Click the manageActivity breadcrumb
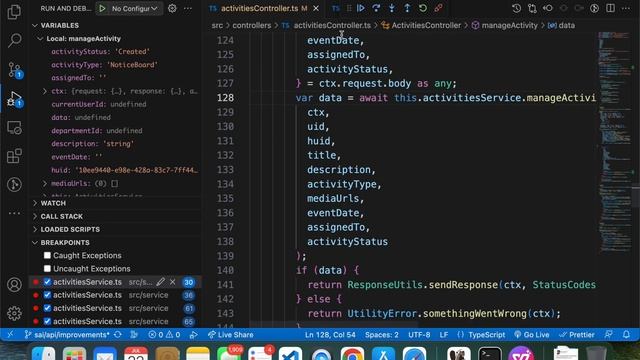Viewport: 640px width, 360px height. pyautogui.click(x=509, y=25)
